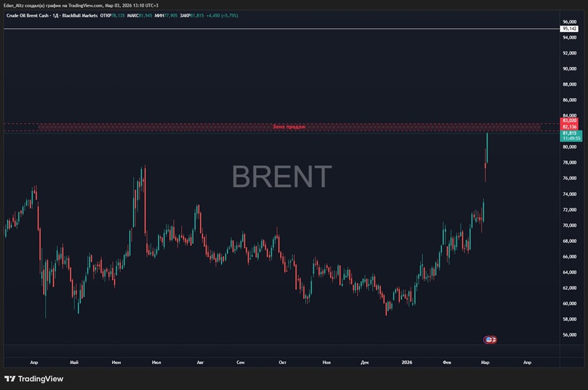Click Май on the time axis
Image resolution: width=588 pixels, height=390 pixels.
74,362
